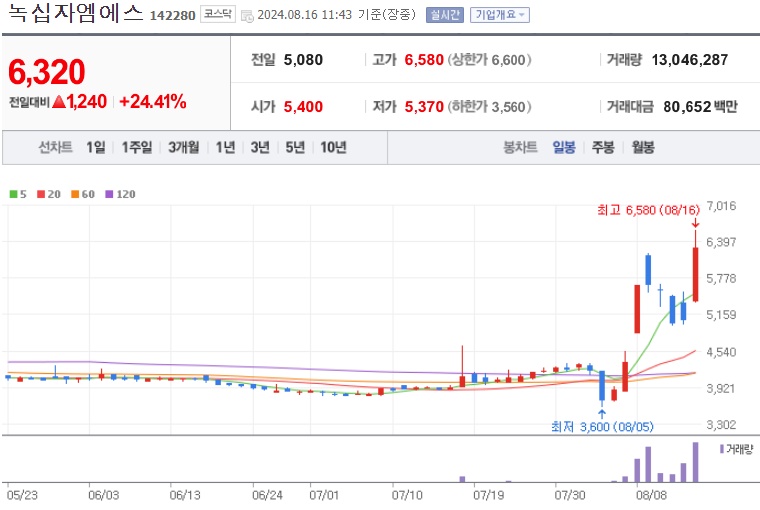This screenshot has height=510, width=760.
Task: Click the purple 120-day moving average swatch
Action: (109, 194)
